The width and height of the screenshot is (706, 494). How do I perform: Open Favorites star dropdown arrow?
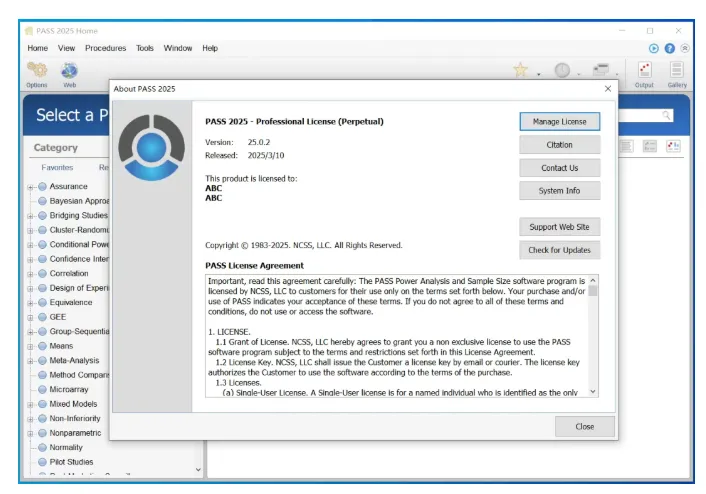point(539,74)
